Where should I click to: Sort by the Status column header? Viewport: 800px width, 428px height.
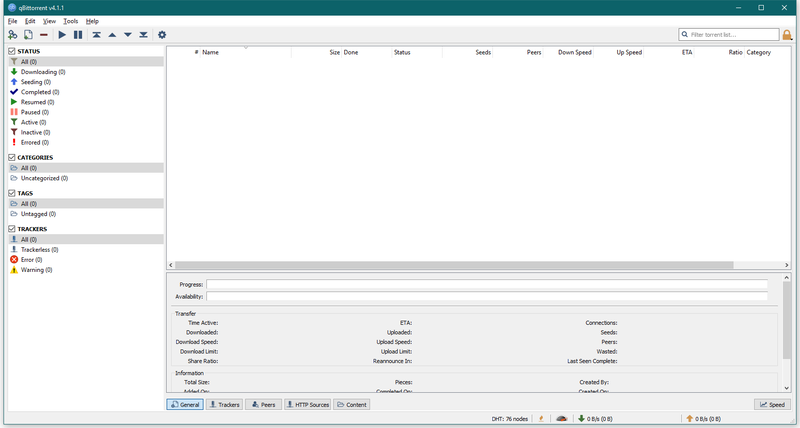point(417,52)
